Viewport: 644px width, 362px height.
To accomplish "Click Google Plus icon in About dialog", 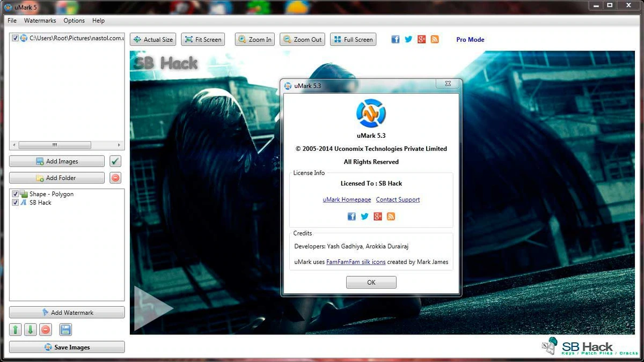I will point(378,216).
